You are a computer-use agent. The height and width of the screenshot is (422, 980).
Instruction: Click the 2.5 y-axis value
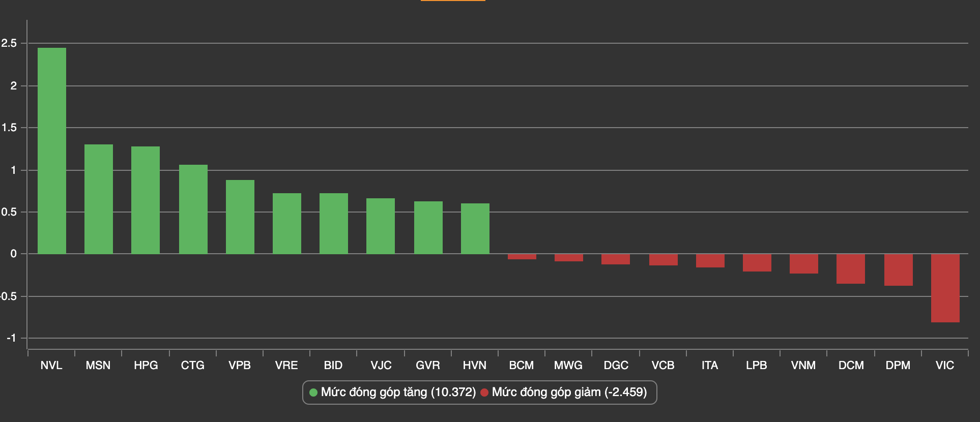pyautogui.click(x=9, y=44)
